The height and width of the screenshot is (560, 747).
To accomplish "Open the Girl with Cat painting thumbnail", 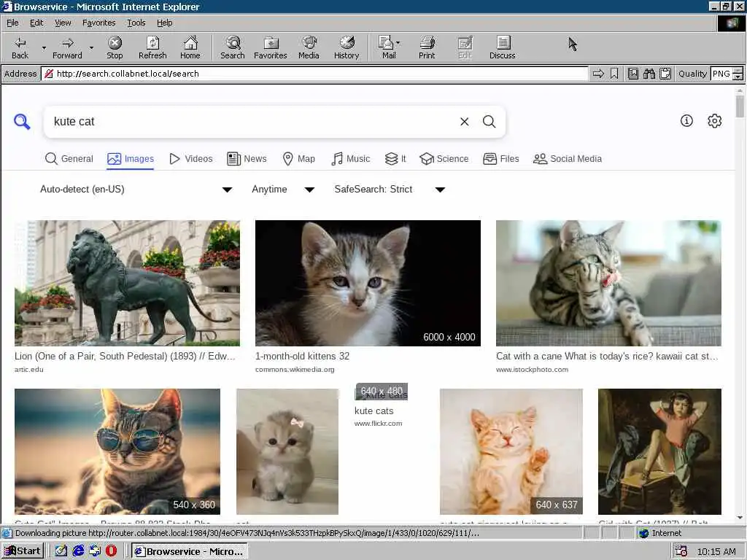I will pos(659,451).
